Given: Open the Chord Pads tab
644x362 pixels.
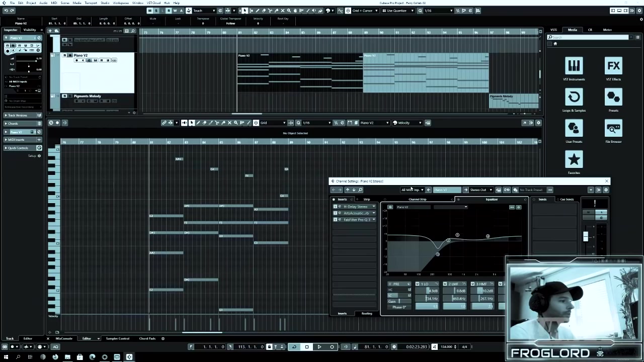Looking at the screenshot, I should (147, 338).
